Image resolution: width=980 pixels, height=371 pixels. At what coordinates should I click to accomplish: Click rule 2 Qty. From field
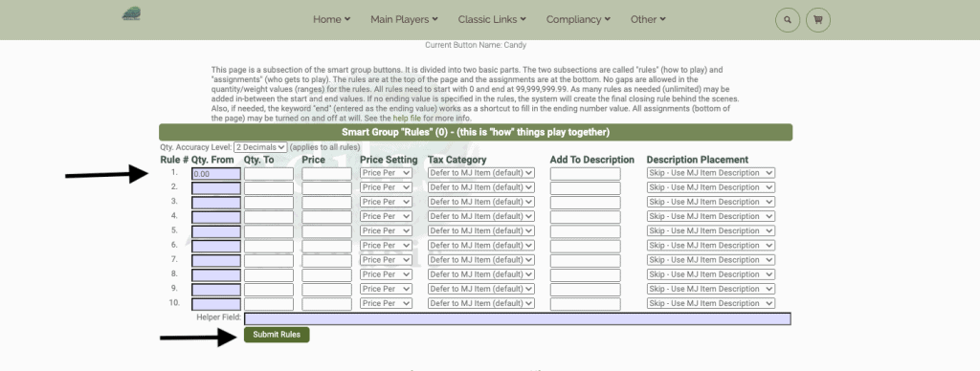[x=216, y=188]
